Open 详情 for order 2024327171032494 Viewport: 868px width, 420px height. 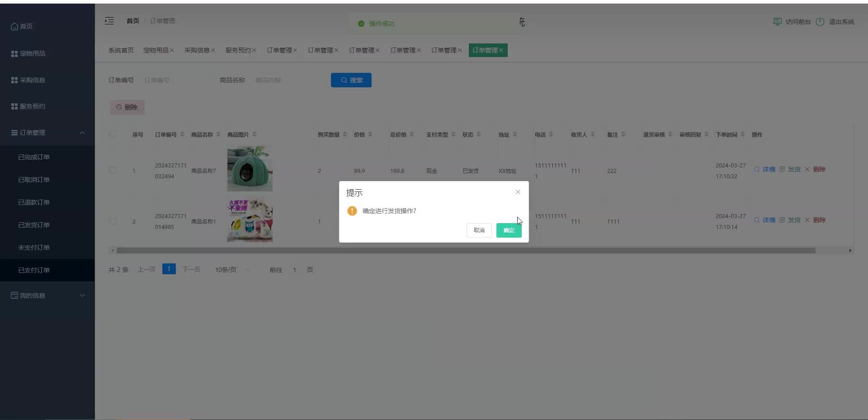765,169
